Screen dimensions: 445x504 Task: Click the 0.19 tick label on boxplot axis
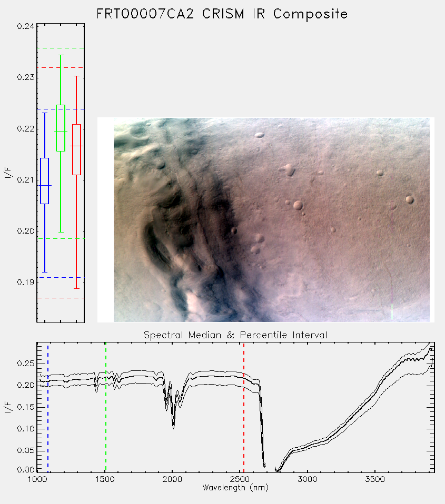pyautogui.click(x=26, y=283)
